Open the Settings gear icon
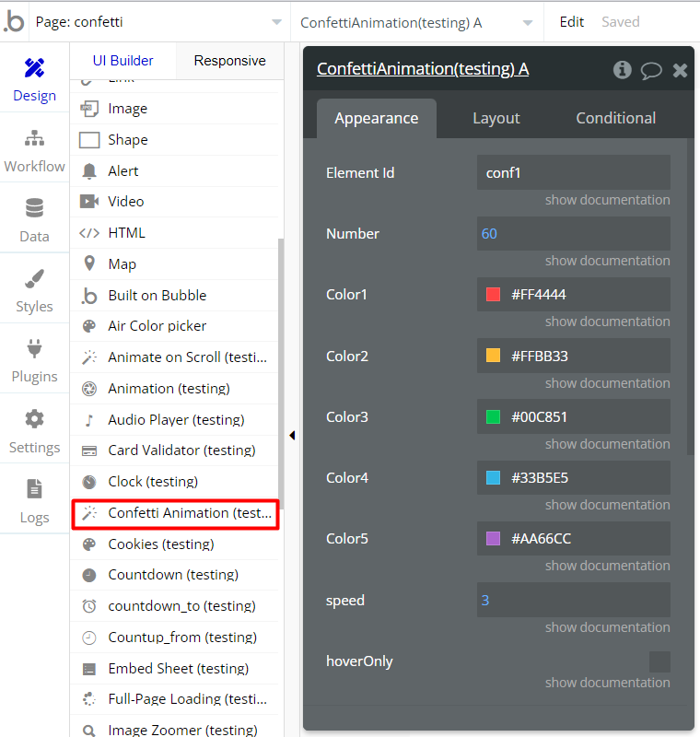Viewport: 700px width, 737px height. pyautogui.click(x=34, y=420)
